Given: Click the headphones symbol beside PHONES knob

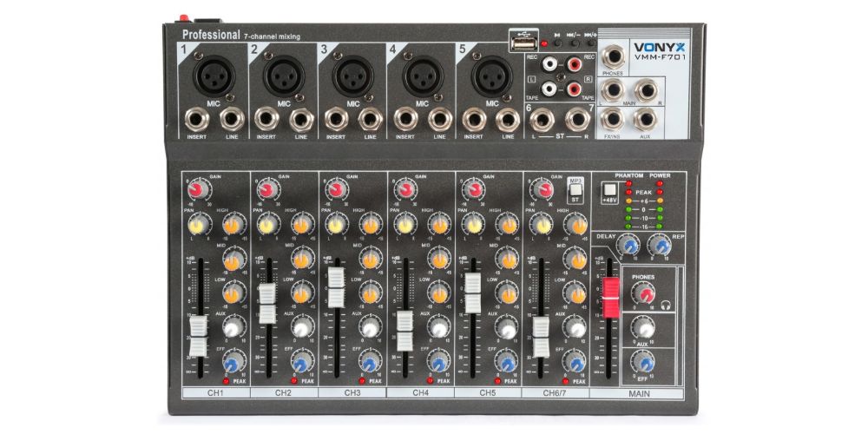Looking at the screenshot, I should 666,305.
